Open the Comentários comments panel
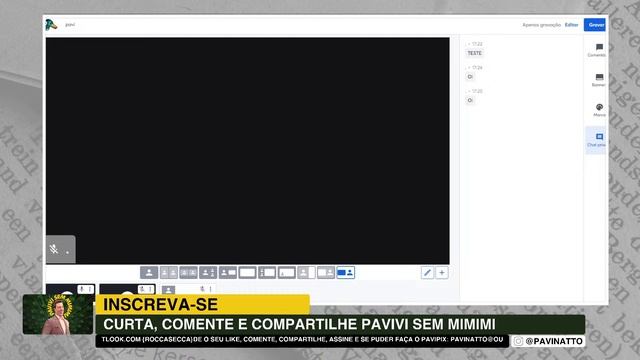Viewport: 640px width, 360px height. pyautogui.click(x=598, y=50)
